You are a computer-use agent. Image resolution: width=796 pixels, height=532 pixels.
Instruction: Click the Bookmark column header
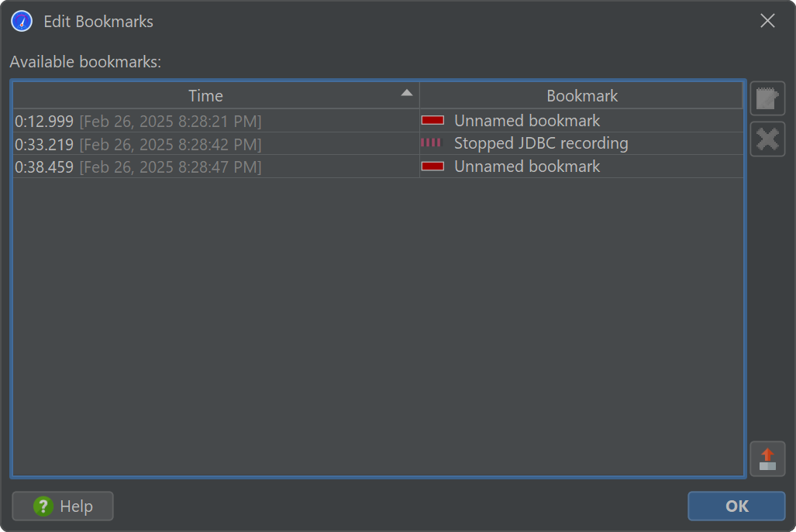click(x=582, y=96)
